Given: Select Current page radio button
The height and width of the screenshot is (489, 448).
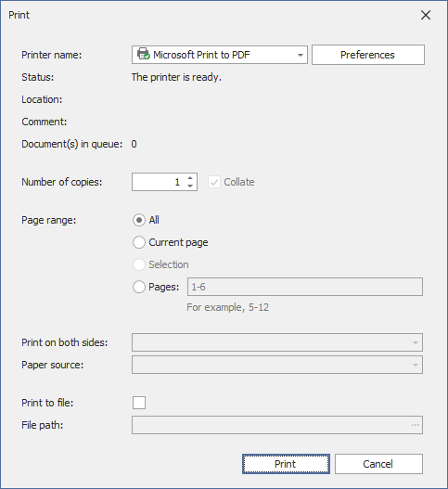Looking at the screenshot, I should (x=139, y=242).
